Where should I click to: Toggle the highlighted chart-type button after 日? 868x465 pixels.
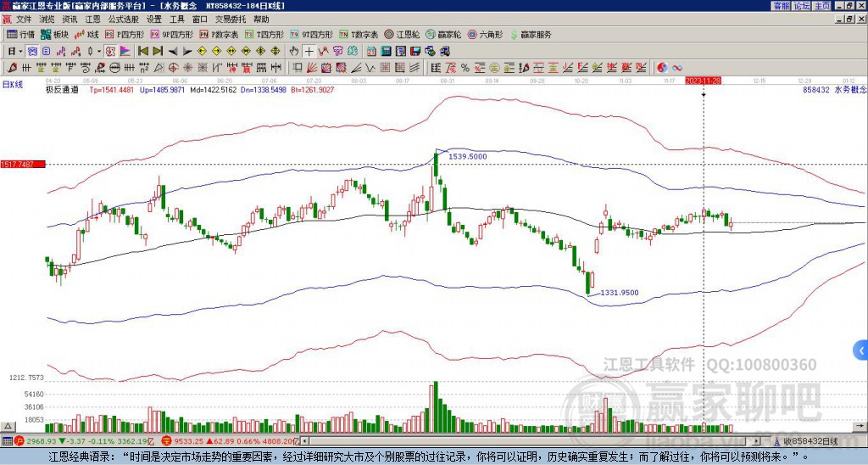tap(32, 51)
